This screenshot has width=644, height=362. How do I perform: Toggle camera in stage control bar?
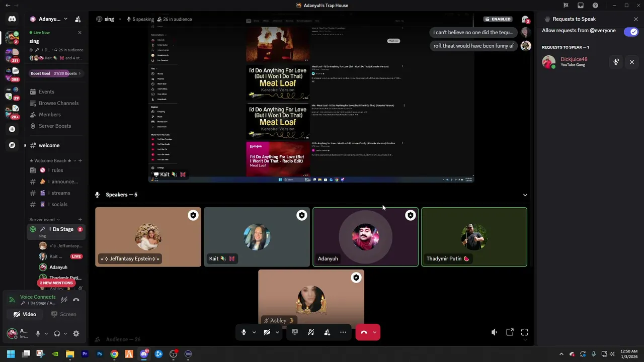pos(267,332)
